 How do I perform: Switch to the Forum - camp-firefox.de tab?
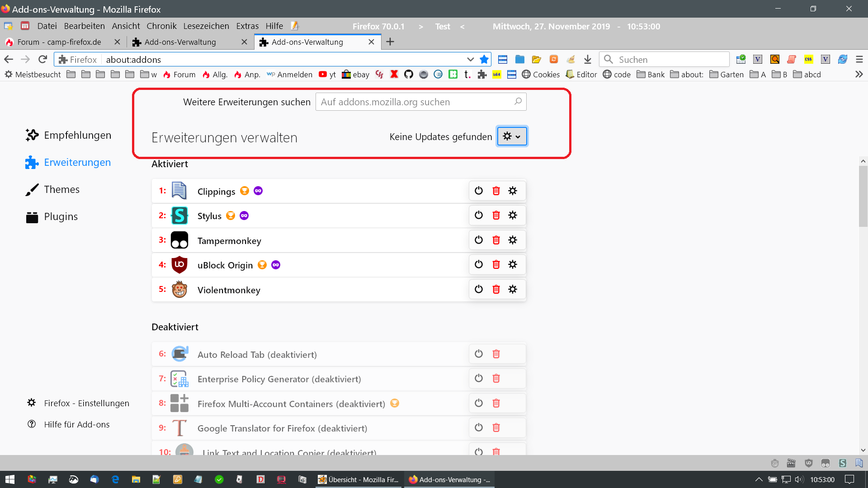tap(59, 42)
